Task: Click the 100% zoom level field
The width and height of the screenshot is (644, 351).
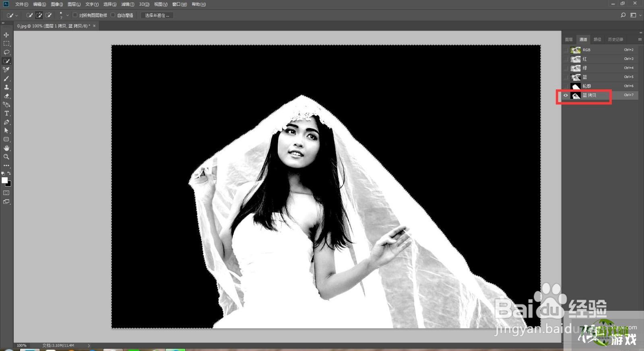Action: (x=22, y=345)
